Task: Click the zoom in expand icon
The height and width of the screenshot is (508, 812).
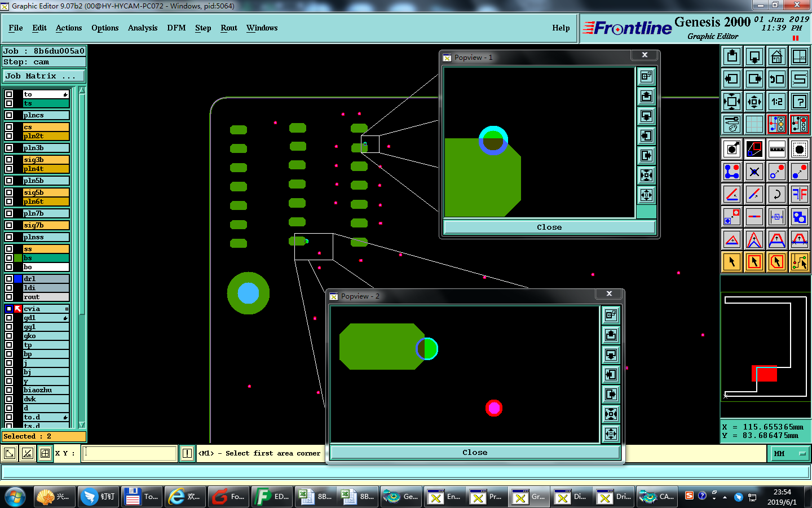Action: (x=732, y=102)
